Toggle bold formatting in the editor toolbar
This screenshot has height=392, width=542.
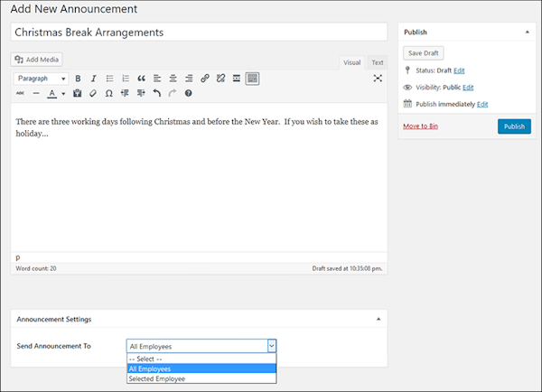point(79,79)
